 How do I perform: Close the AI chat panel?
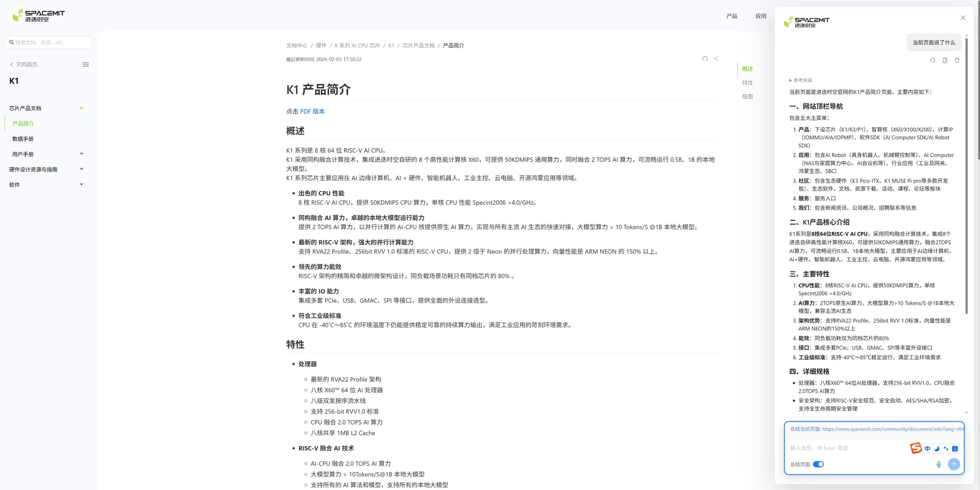coord(963,18)
